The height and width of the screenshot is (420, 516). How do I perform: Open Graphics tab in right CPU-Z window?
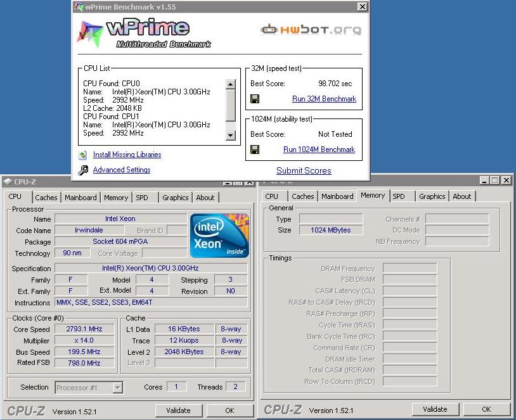pos(432,196)
